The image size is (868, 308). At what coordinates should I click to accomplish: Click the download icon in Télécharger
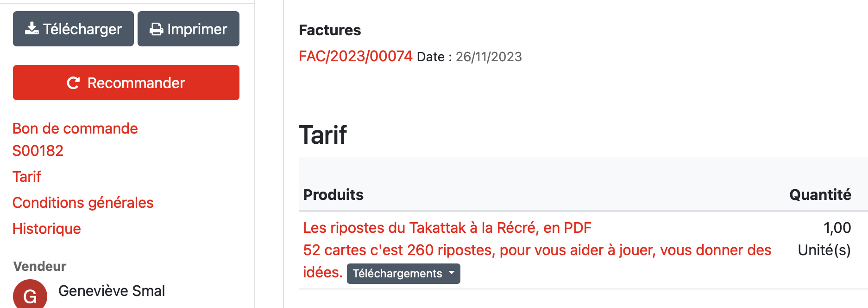pyautogui.click(x=32, y=29)
